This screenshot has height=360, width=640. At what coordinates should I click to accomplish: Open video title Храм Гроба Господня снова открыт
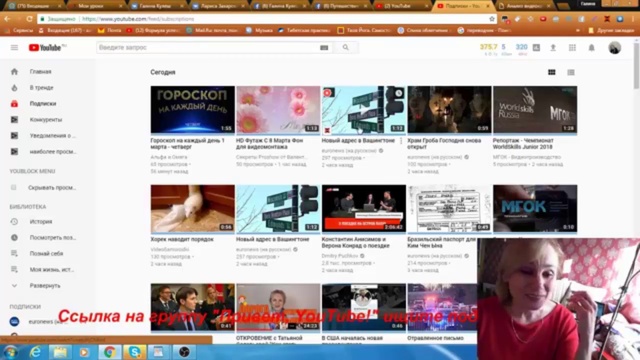pos(444,144)
